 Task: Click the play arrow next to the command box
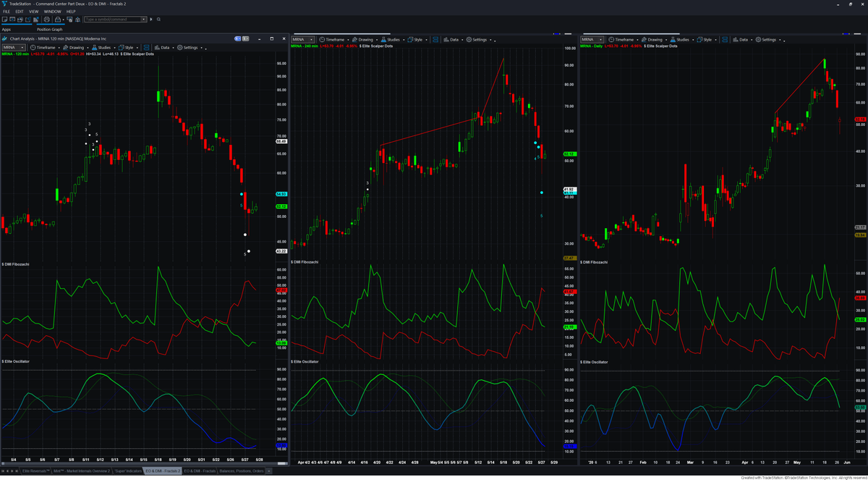[151, 20]
